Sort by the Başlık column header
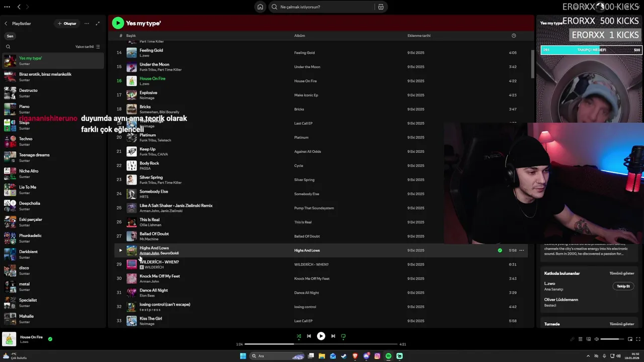 (131, 36)
